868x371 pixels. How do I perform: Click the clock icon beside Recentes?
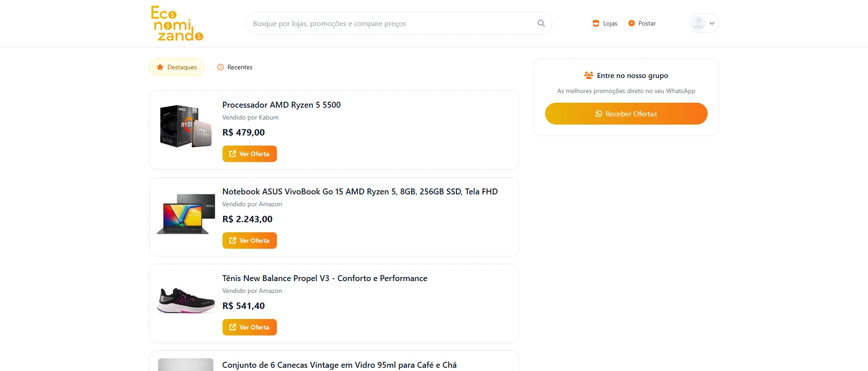pyautogui.click(x=221, y=67)
